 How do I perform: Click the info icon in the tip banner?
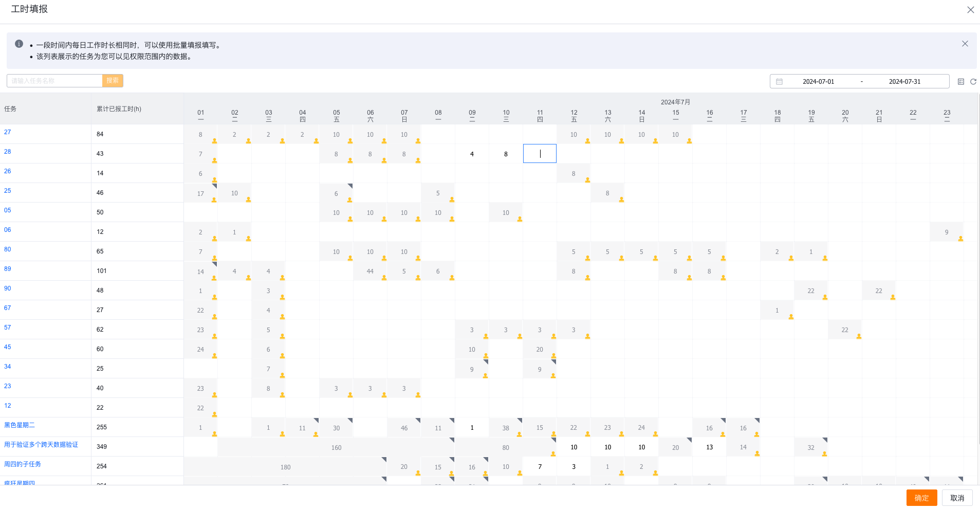click(19, 44)
